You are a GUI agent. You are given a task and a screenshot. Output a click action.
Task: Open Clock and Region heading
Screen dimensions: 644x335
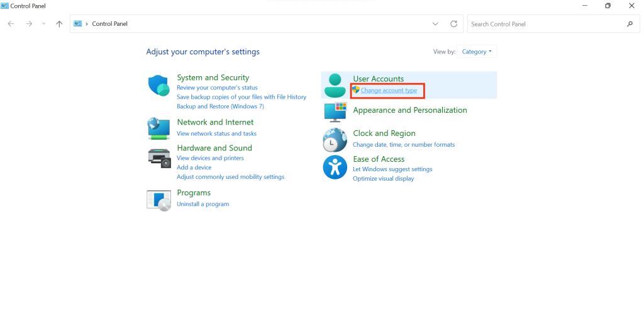pos(384,133)
